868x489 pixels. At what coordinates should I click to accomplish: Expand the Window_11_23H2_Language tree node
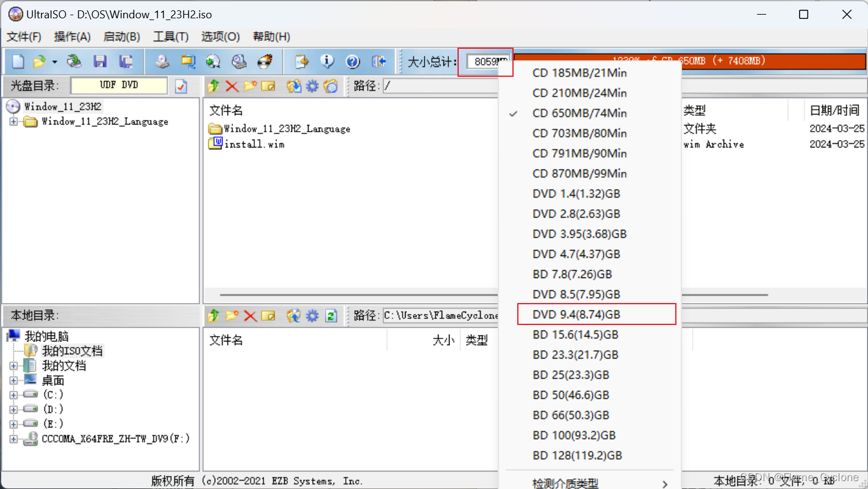pos(13,121)
